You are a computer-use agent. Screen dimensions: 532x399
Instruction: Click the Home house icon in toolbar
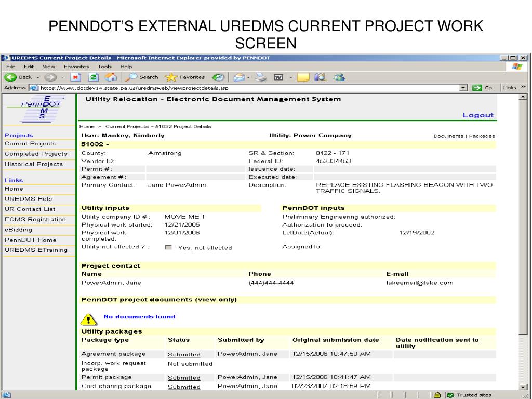pyautogui.click(x=111, y=77)
